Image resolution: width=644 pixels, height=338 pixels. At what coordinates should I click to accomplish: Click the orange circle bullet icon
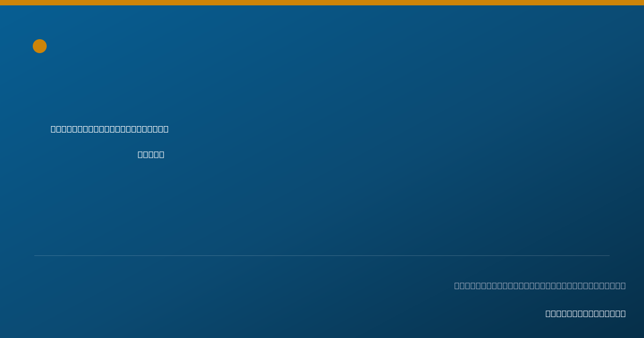[40, 46]
